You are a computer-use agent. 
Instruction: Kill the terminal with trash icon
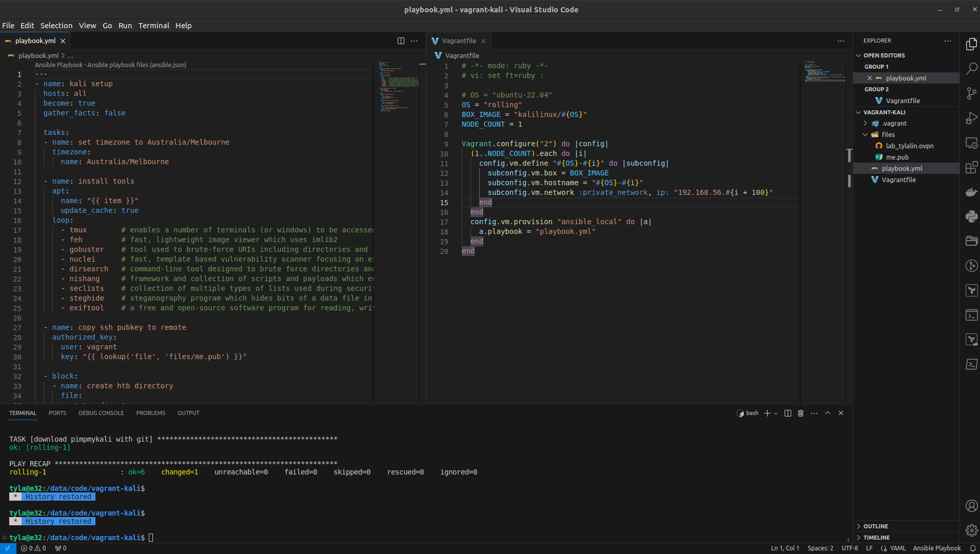(x=800, y=413)
